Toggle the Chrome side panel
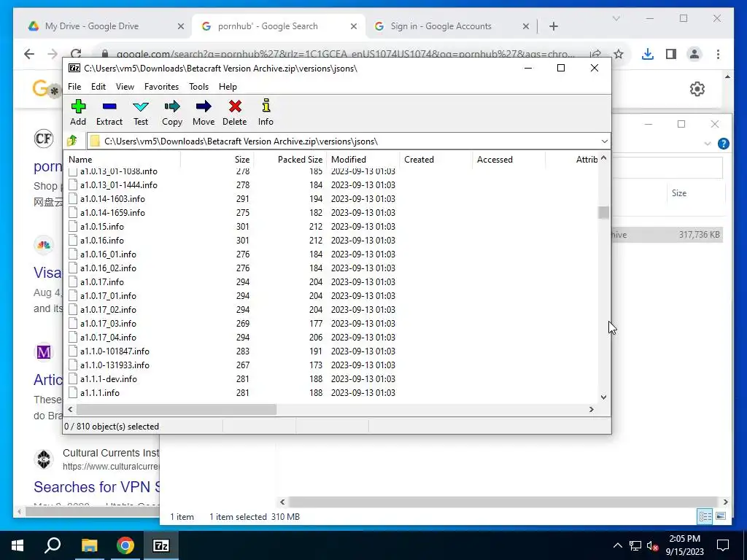Image resolution: width=747 pixels, height=560 pixels. 671,54
